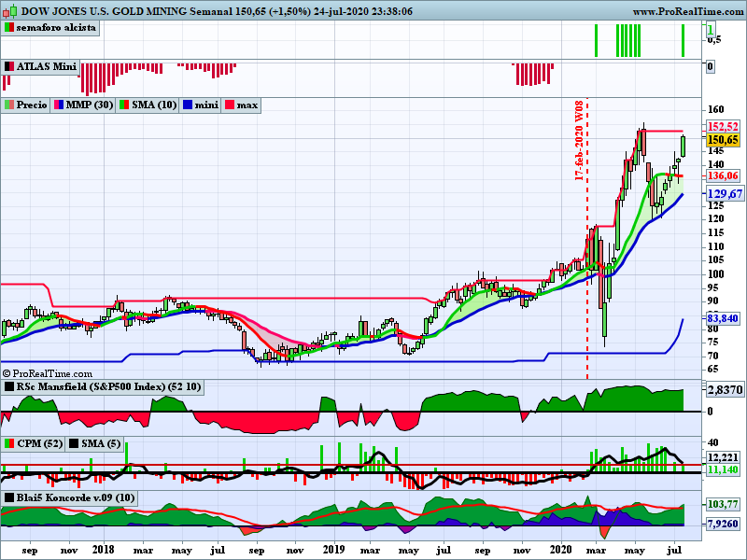Click the 2020 label on time axis
The width and height of the screenshot is (747, 560).
pyautogui.click(x=561, y=550)
